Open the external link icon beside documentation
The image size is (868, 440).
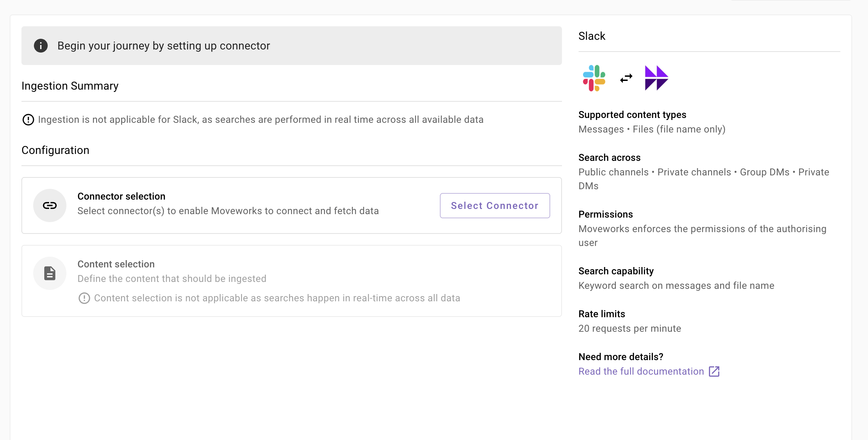(714, 372)
